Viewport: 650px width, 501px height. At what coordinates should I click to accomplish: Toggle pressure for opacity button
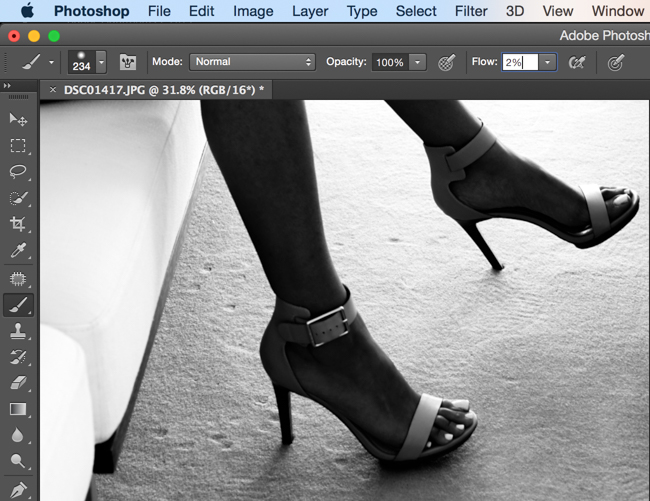click(446, 63)
